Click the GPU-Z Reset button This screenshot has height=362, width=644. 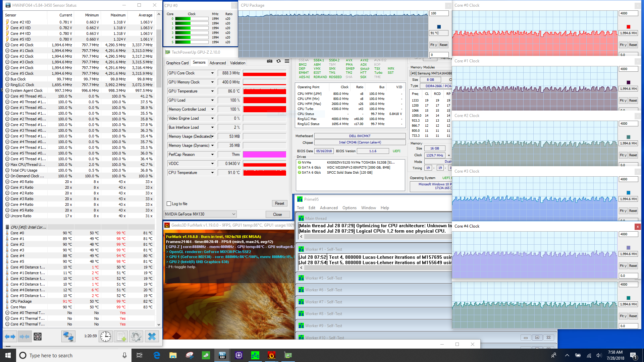279,203
